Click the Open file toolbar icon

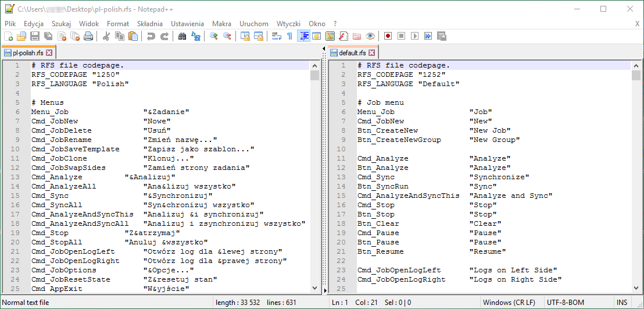[x=22, y=36]
